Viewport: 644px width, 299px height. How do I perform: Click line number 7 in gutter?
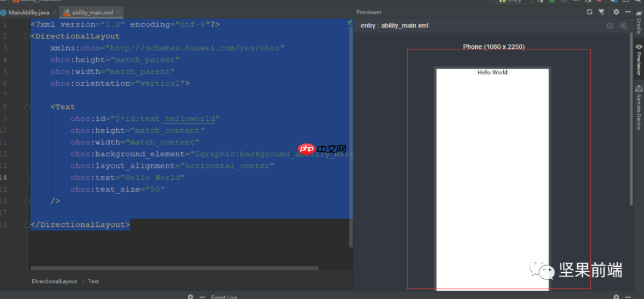tap(5, 95)
